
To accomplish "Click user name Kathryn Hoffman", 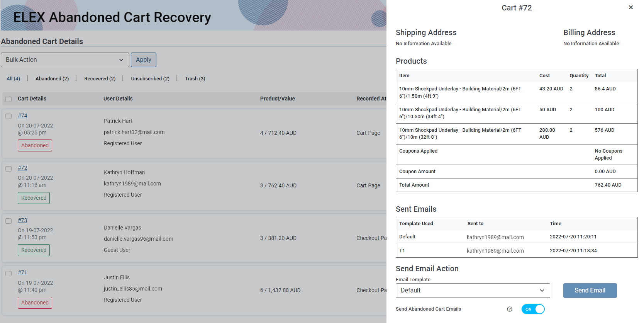I will pyautogui.click(x=124, y=172).
